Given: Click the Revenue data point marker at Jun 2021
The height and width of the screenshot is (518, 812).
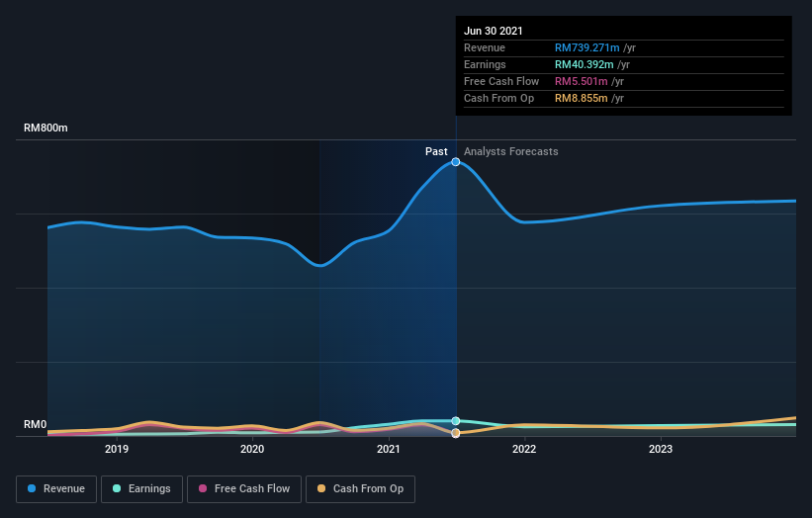Looking at the screenshot, I should (456, 162).
